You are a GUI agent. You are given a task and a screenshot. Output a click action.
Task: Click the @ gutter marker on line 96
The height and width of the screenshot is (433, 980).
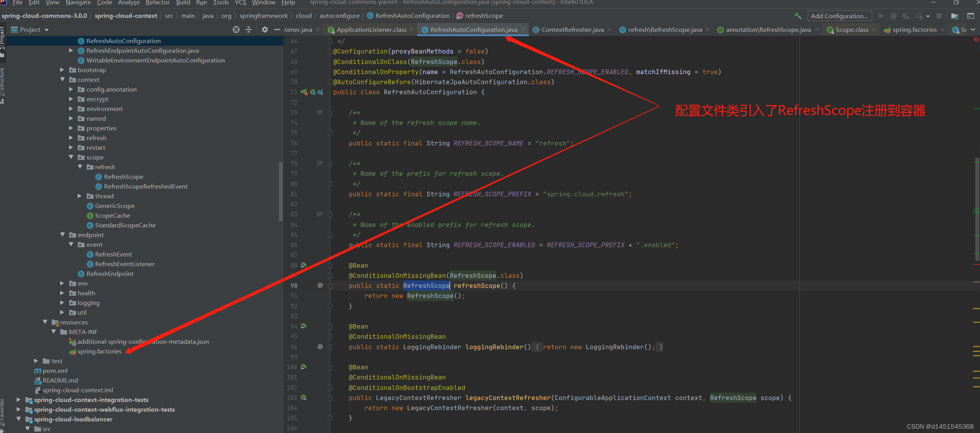[320, 346]
